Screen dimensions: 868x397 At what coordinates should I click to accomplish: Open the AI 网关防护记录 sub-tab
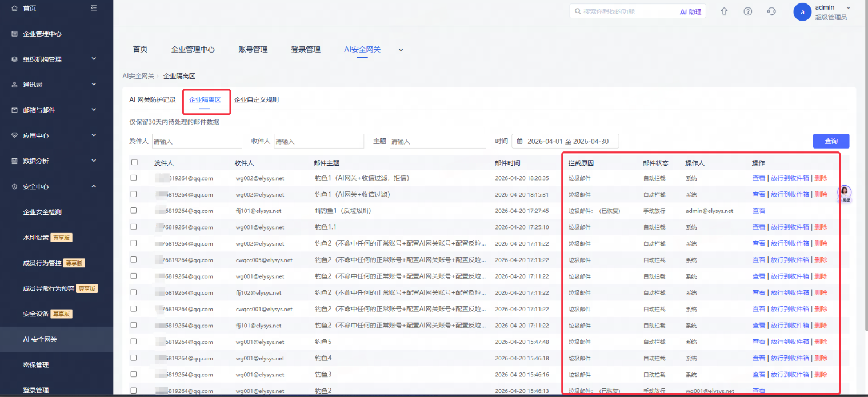(153, 99)
